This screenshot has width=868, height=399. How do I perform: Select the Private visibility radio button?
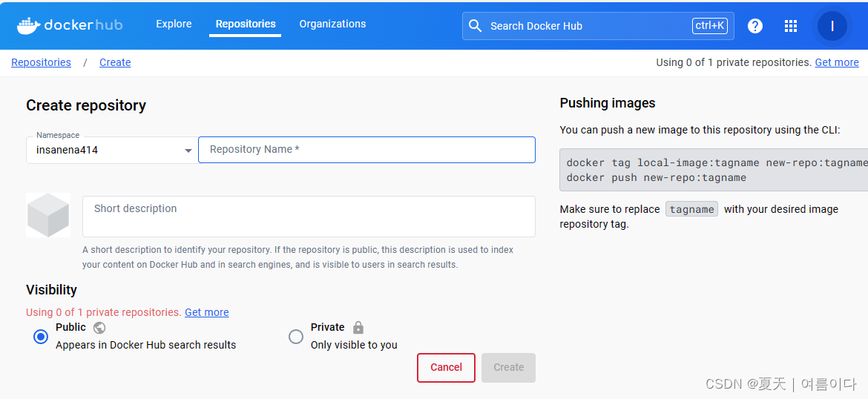tap(296, 337)
